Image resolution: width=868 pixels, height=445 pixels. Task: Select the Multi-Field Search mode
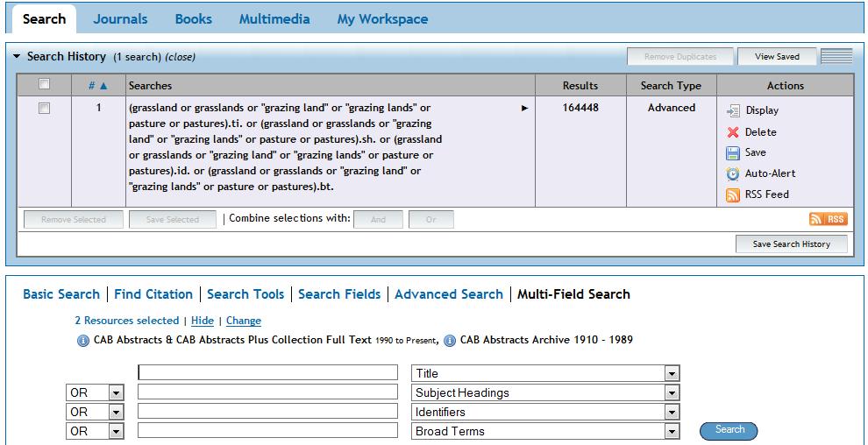(x=573, y=294)
